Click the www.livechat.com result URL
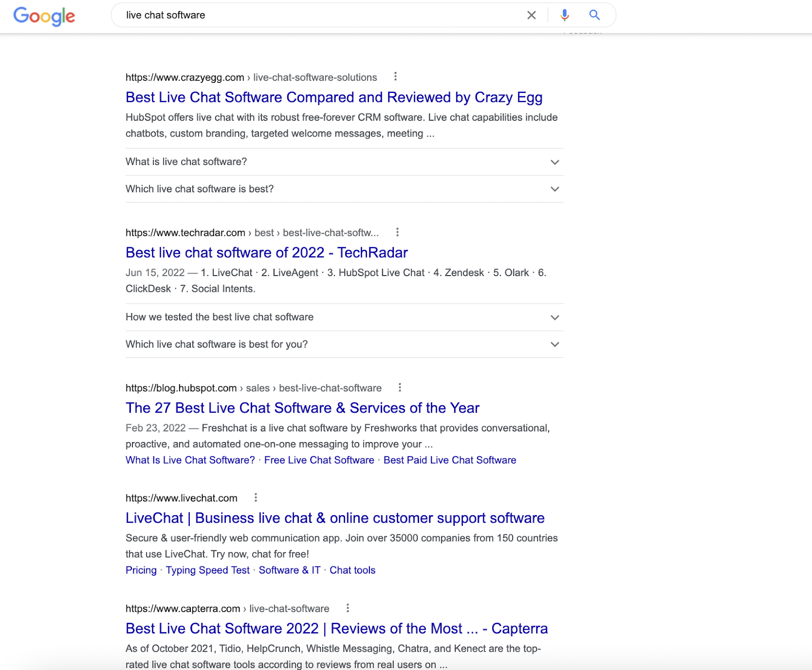The height and width of the screenshot is (670, 812). point(182,498)
